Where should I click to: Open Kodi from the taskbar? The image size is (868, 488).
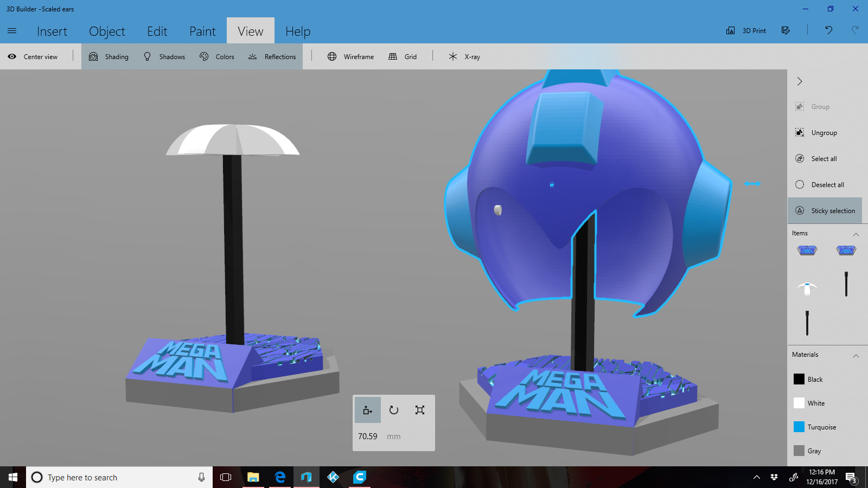click(333, 477)
